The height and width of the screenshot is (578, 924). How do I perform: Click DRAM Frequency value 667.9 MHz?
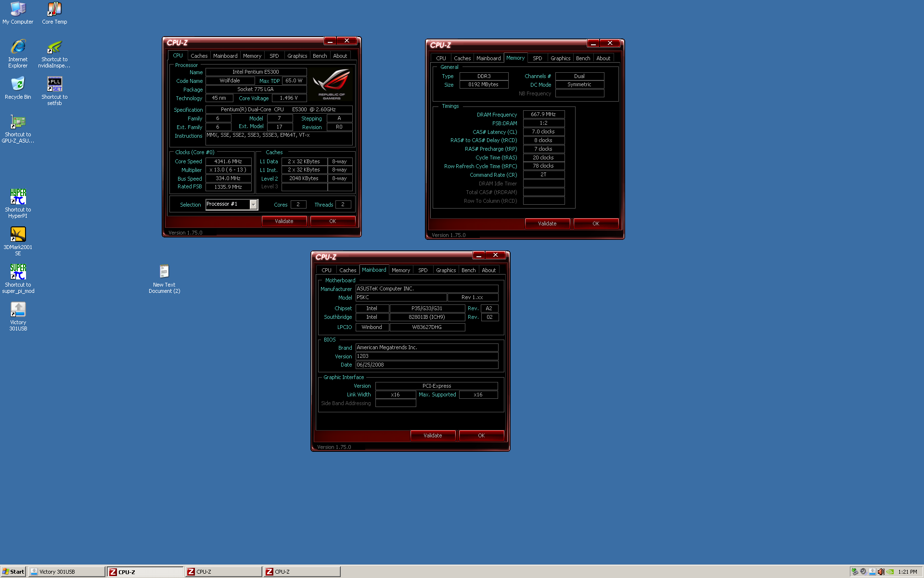(x=543, y=115)
